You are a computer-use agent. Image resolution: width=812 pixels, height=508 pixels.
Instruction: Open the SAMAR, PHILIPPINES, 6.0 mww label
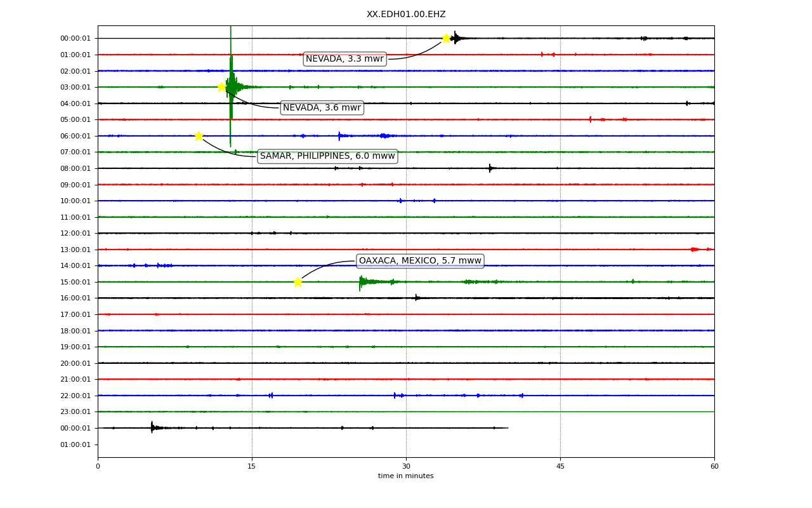pyautogui.click(x=327, y=156)
